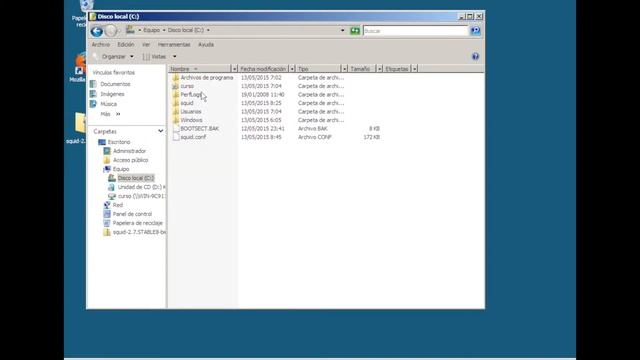The height and width of the screenshot is (360, 640).
Task: Click the Red network icon in tree
Action: point(107,205)
